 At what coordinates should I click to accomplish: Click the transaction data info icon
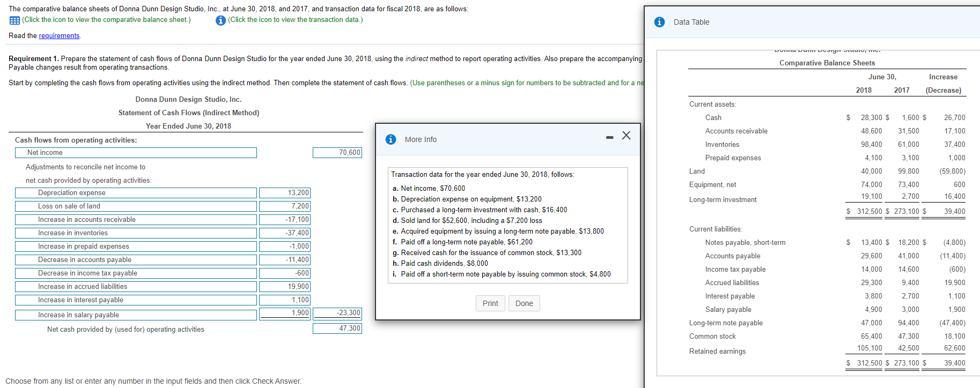click(x=220, y=20)
